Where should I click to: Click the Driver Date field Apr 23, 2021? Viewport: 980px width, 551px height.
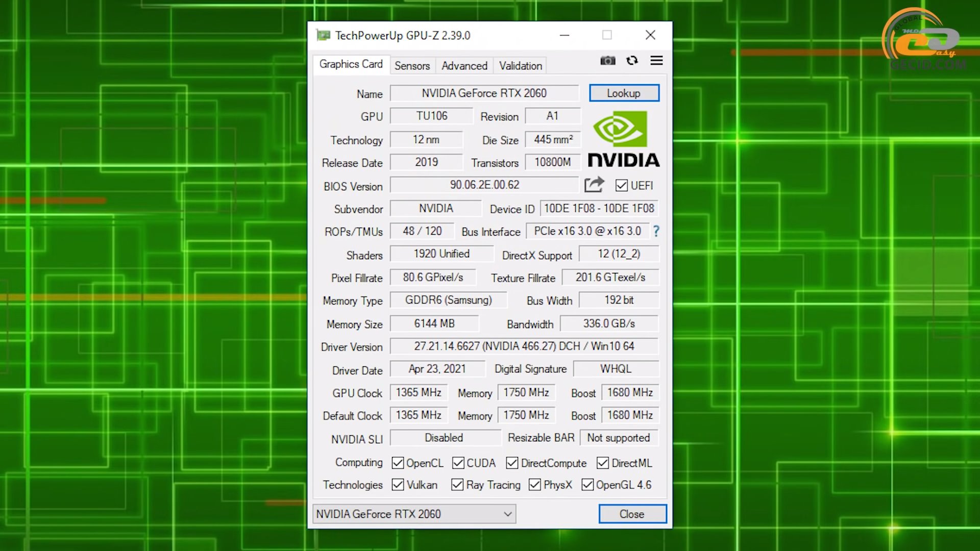tap(437, 369)
